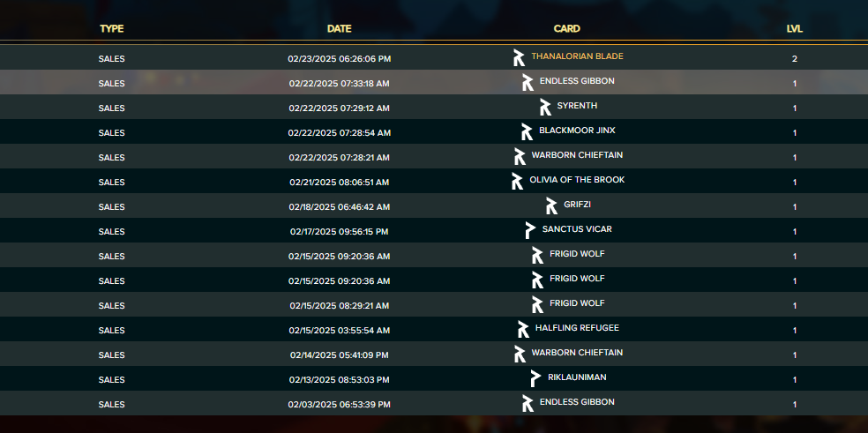Screen dimensions: 868x433
Task: Click the edition icon beside Syrenth
Action: [x=545, y=107]
